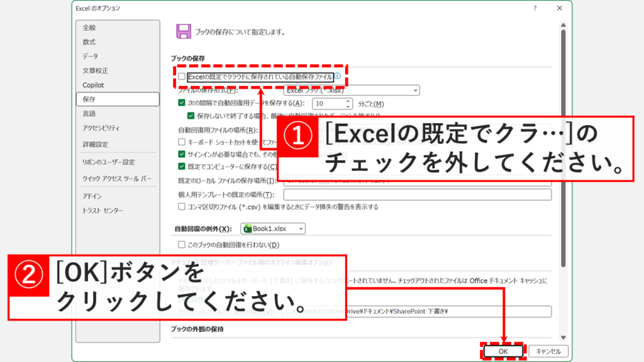
Task: Click the info icon beside cloud autosave option
Action: [338, 76]
